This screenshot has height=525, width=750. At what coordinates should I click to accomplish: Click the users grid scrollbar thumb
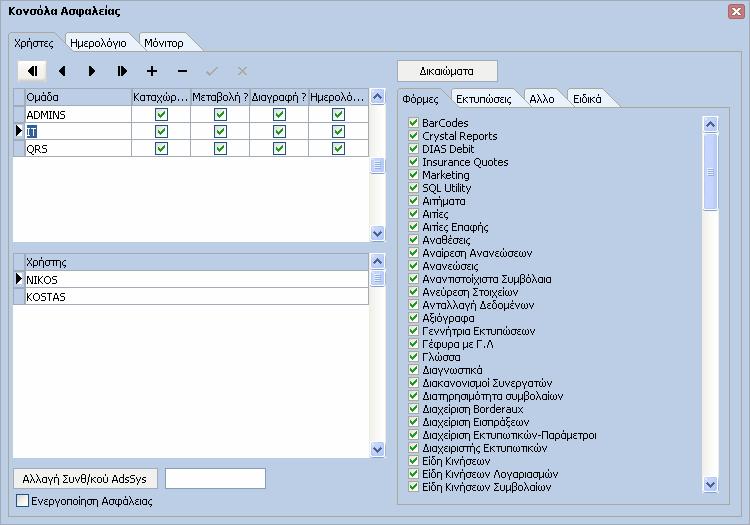(x=377, y=278)
